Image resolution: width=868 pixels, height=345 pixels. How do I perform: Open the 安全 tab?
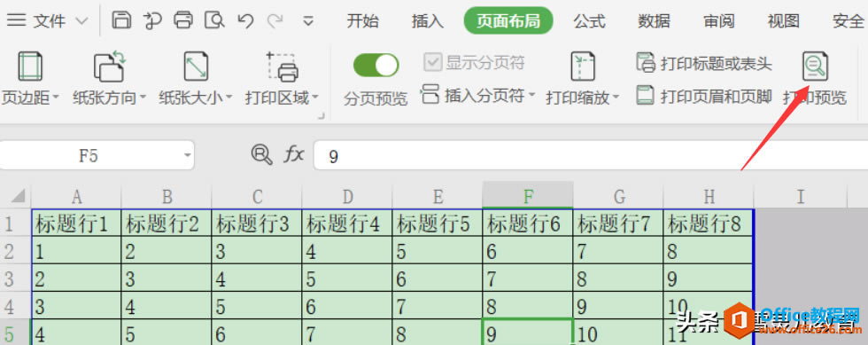[849, 21]
